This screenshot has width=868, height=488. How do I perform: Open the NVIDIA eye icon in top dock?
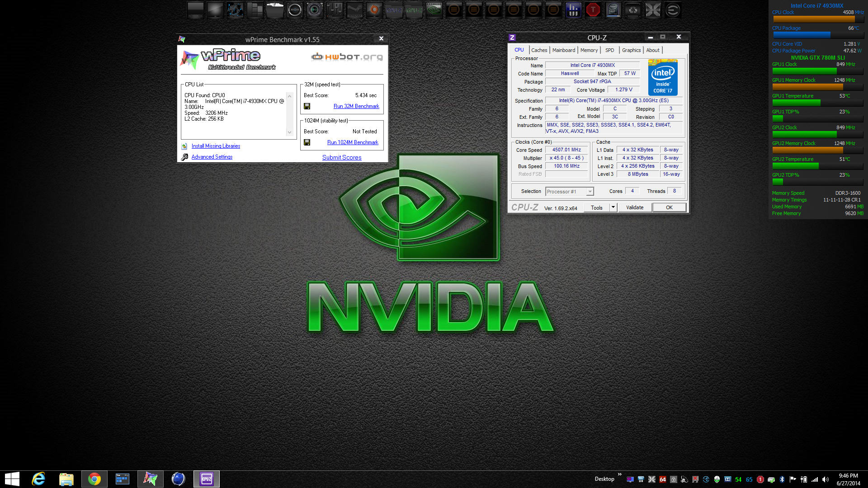coord(434,10)
